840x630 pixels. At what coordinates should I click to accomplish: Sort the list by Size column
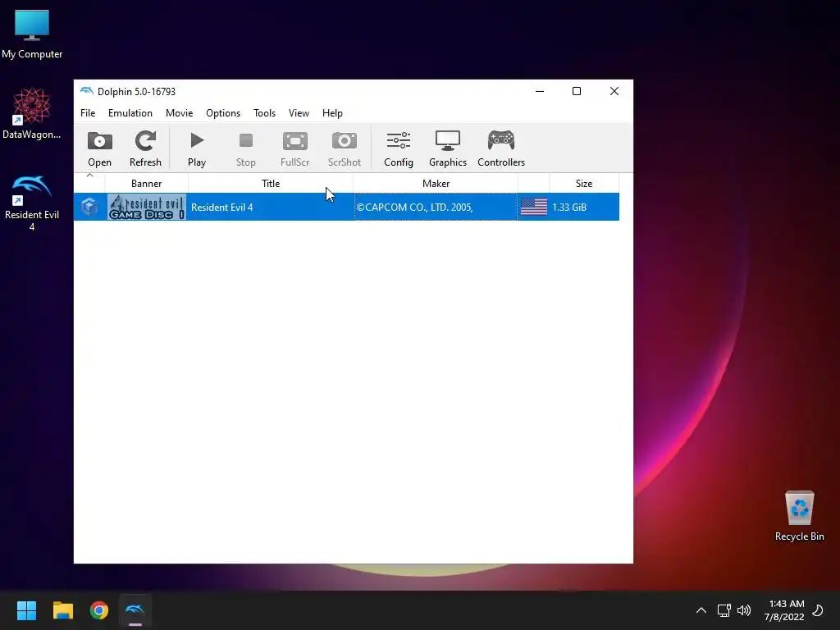coord(584,183)
